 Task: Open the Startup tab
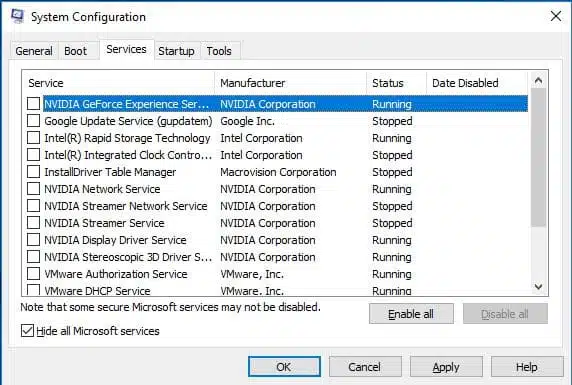coord(176,51)
